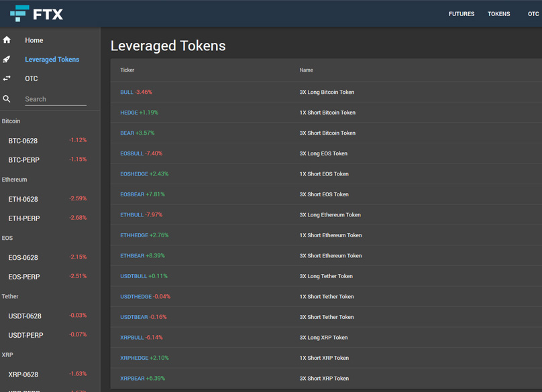Click the OTC swap arrows icon
This screenshot has width=542, height=392.
[7, 78]
